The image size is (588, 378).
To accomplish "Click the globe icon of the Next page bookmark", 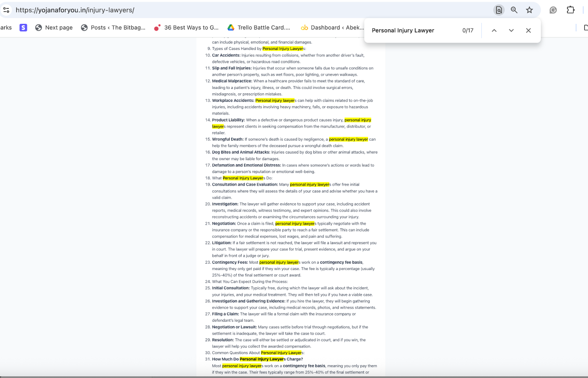I will [38, 28].
